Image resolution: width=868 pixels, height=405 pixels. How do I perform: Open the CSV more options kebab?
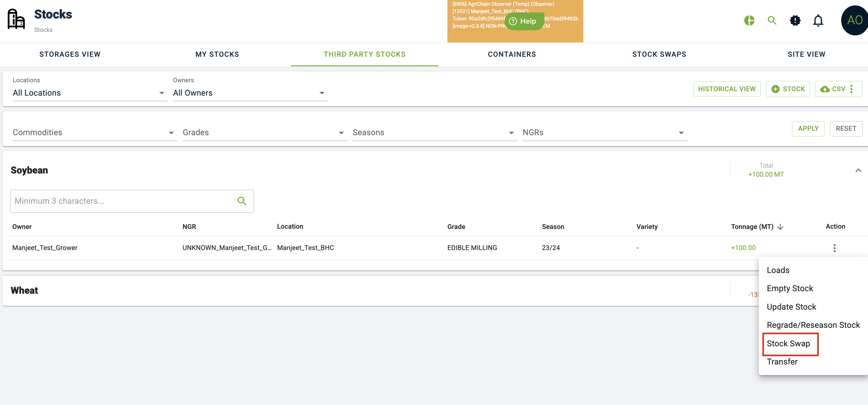pos(851,89)
